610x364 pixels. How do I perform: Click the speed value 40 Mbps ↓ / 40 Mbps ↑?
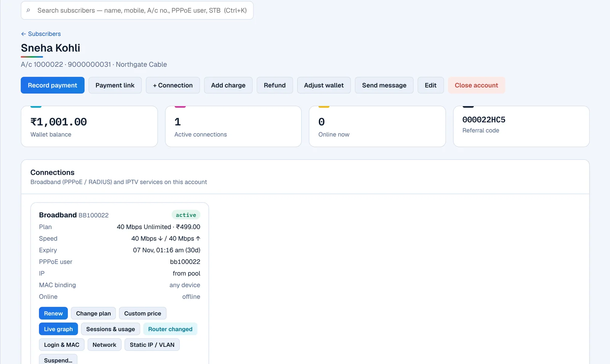pos(166,238)
